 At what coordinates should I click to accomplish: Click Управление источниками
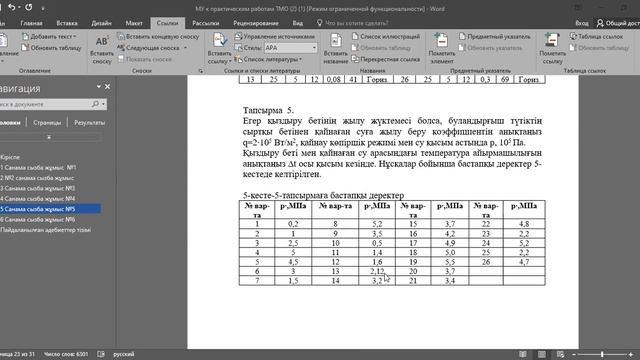pos(275,36)
